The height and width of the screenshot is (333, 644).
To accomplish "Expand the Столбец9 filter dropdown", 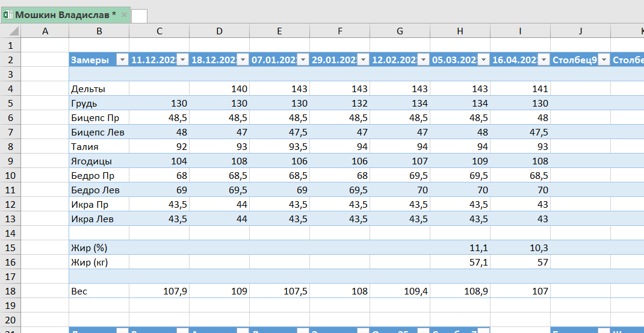I will pos(604,60).
